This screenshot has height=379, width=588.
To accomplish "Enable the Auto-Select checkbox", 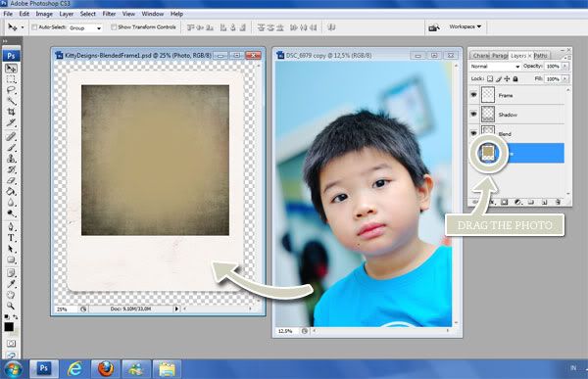I will (34, 27).
